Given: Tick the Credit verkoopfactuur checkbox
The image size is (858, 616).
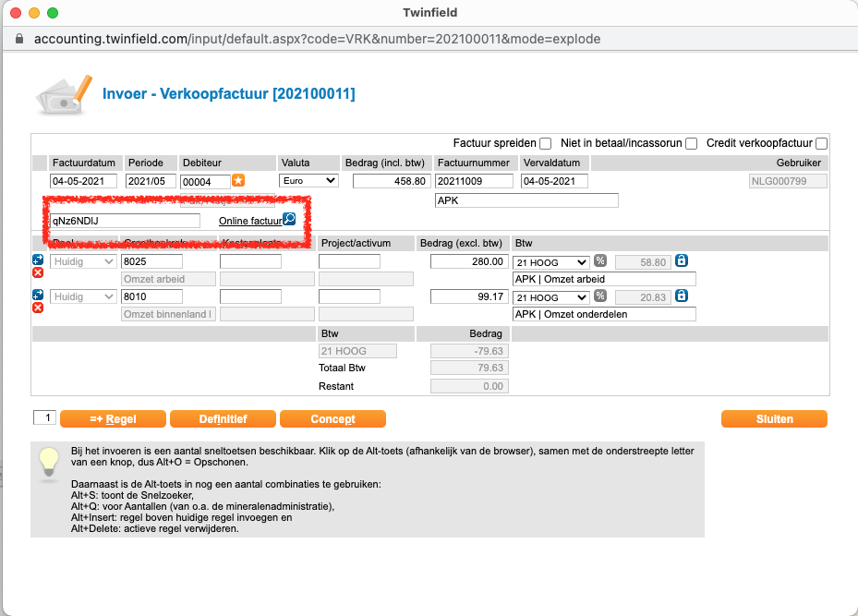Looking at the screenshot, I should point(821,144).
